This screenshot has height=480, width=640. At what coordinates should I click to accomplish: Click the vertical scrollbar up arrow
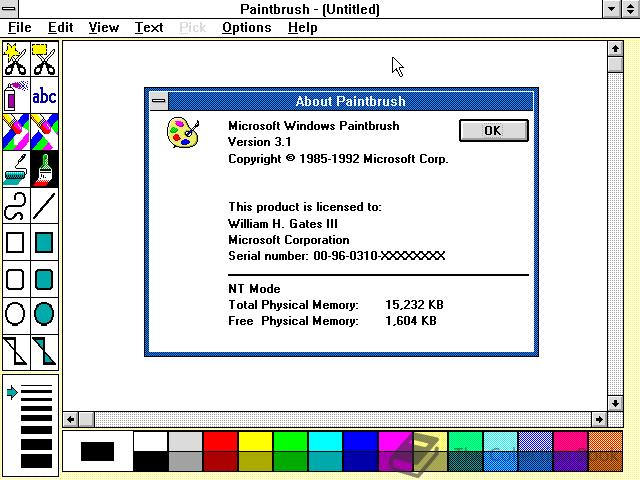pos(615,49)
